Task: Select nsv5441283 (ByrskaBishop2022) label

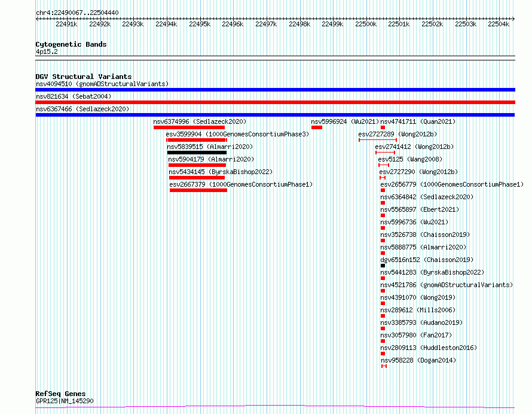Action: point(432,272)
